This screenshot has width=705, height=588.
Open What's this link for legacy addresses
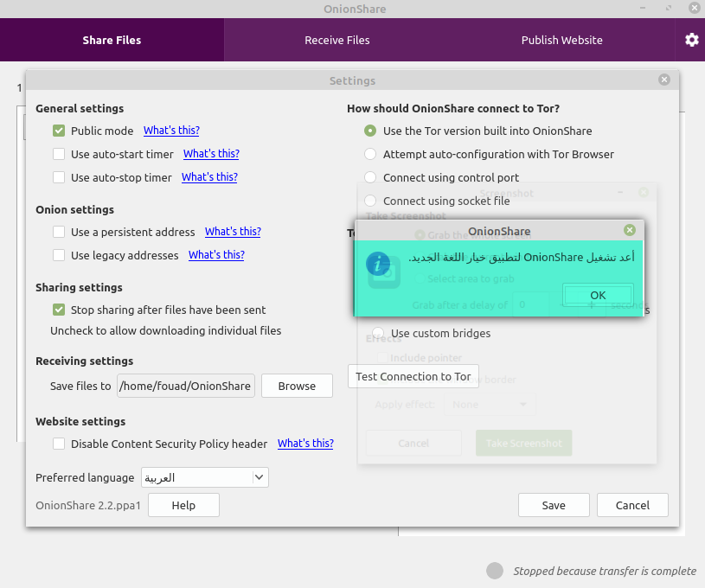[x=216, y=255]
